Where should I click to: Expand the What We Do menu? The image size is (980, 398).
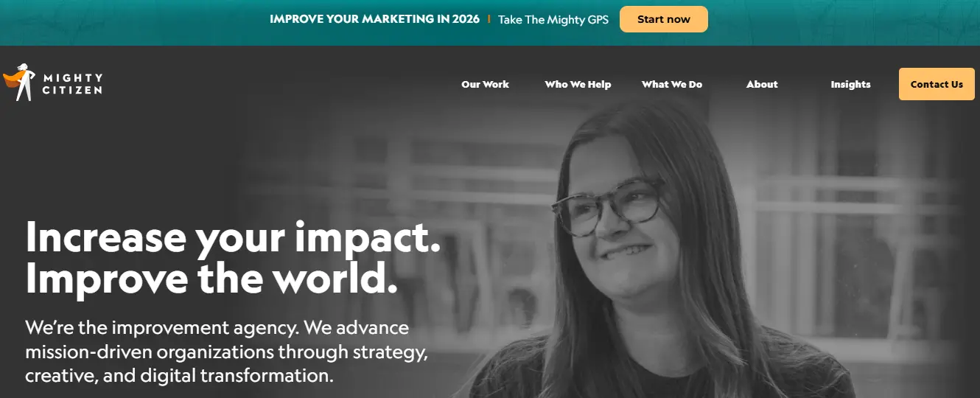(x=672, y=84)
